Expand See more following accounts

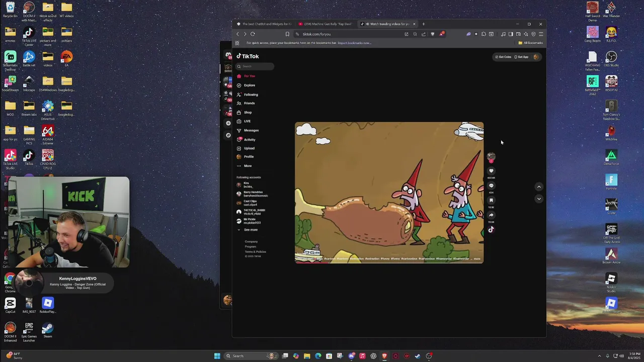point(248,230)
